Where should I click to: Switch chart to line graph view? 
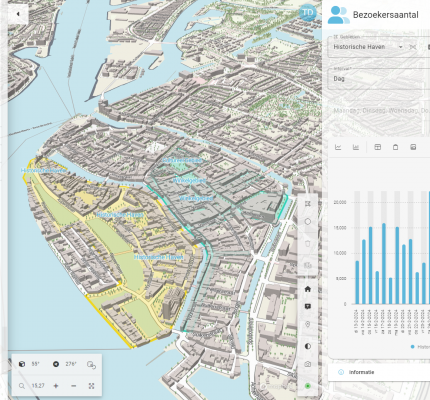pyautogui.click(x=338, y=147)
